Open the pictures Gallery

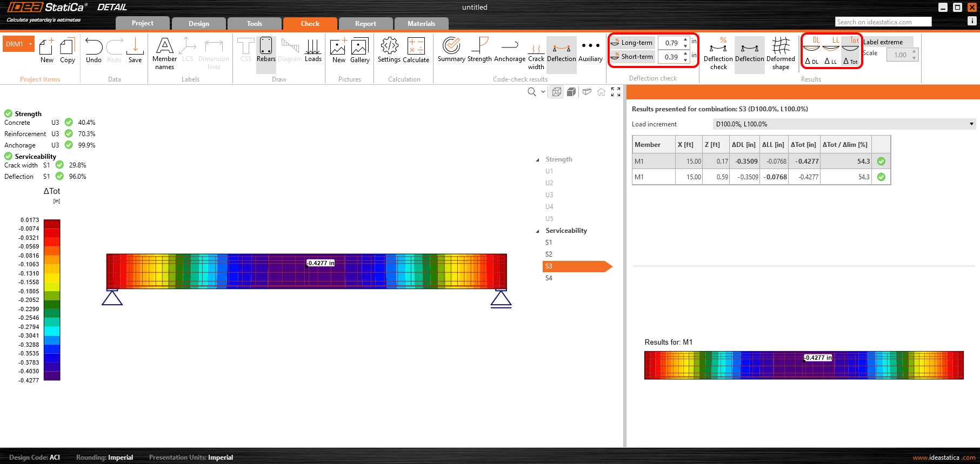[359, 50]
